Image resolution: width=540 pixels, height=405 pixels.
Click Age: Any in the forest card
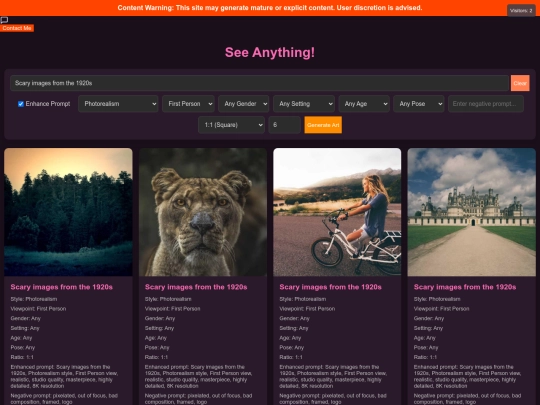point(21,338)
